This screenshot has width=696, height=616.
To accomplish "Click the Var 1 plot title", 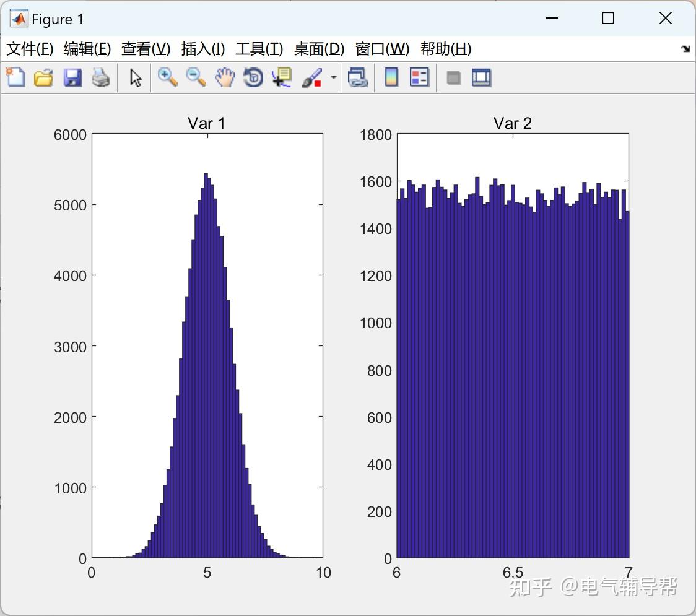I will (x=206, y=123).
